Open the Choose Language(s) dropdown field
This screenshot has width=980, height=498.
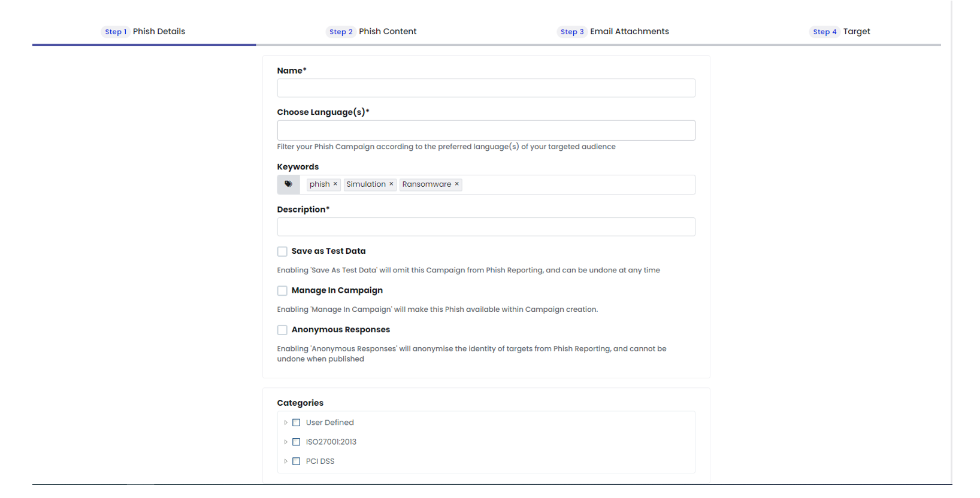pyautogui.click(x=486, y=130)
